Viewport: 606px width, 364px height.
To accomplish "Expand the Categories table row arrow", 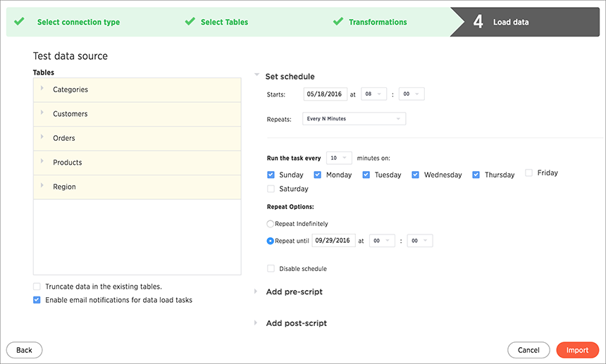I will pyautogui.click(x=42, y=88).
